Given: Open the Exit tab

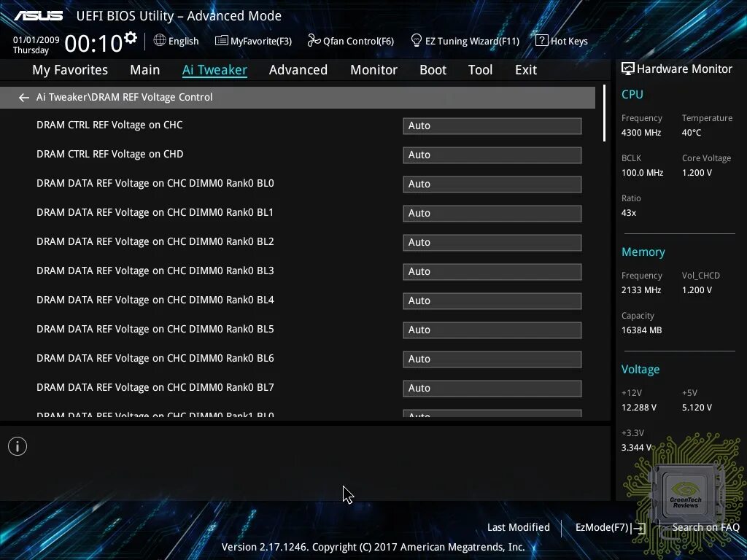Looking at the screenshot, I should (526, 70).
